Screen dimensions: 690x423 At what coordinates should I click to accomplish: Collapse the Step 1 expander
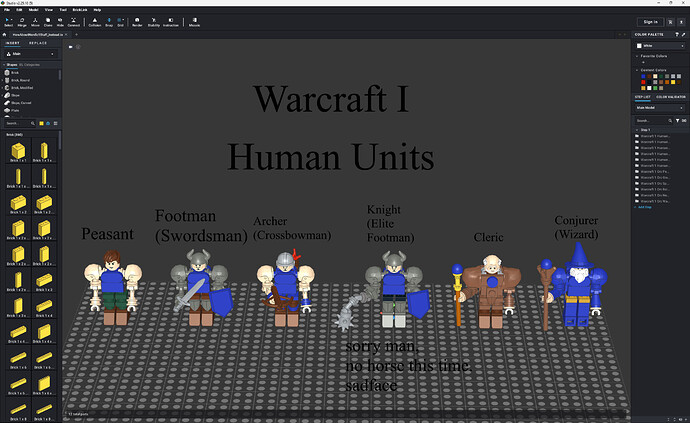pos(637,130)
